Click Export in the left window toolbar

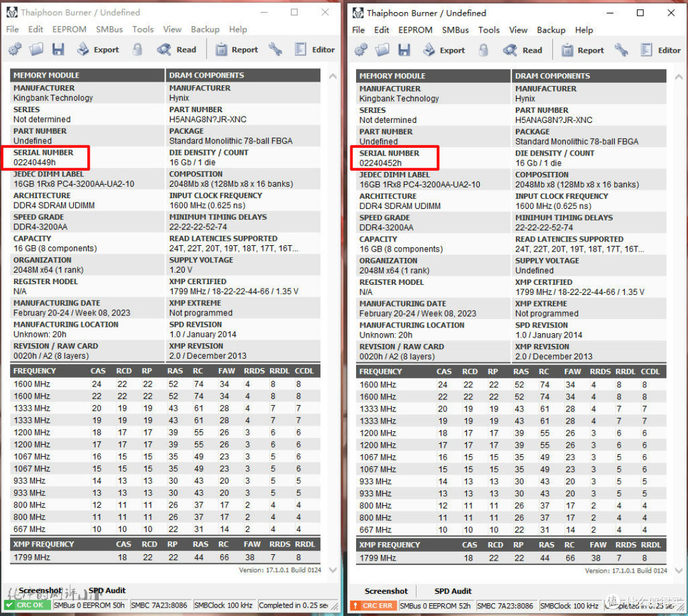point(98,49)
